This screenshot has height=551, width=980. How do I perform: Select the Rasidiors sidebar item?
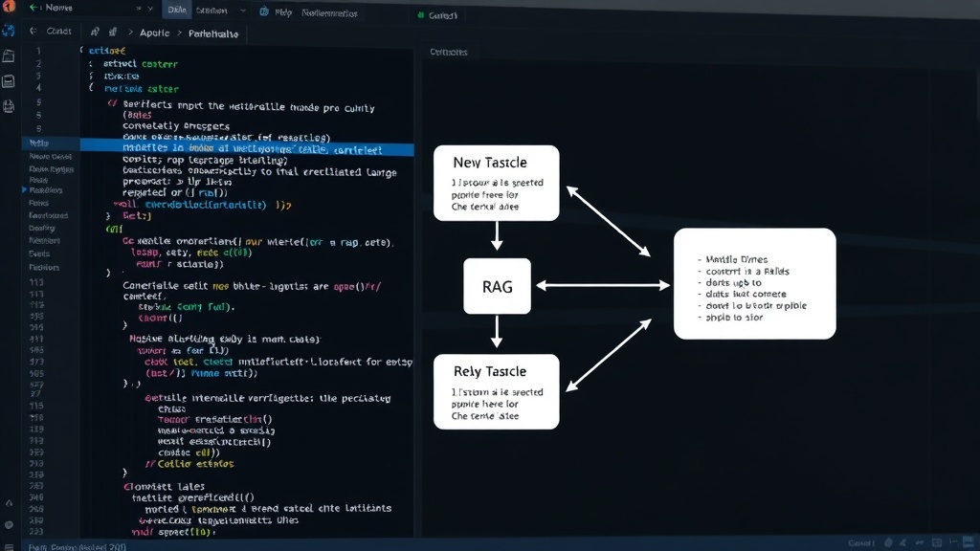click(46, 190)
